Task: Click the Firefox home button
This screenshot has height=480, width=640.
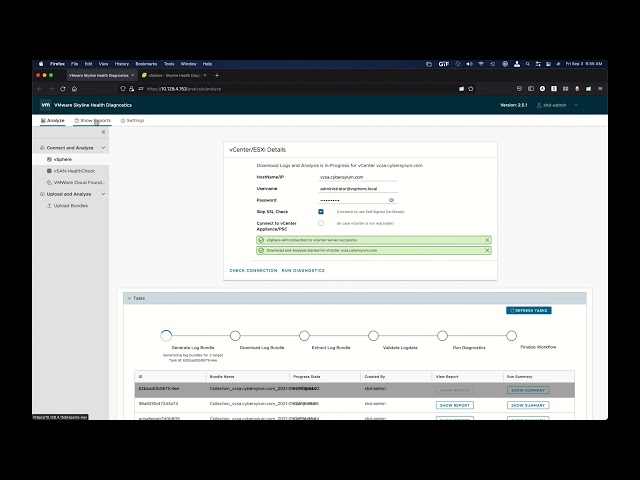Action: (74, 89)
